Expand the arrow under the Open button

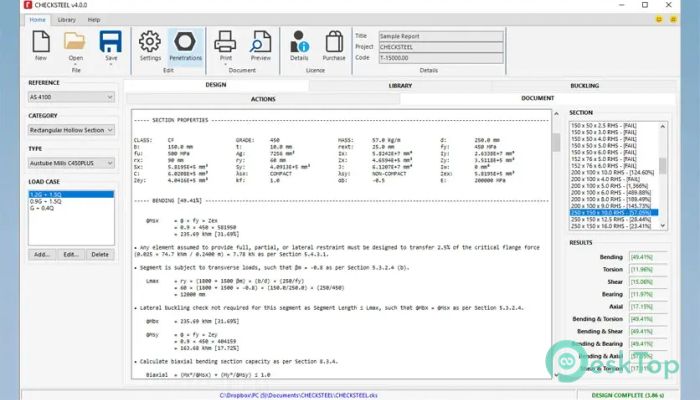75,64
